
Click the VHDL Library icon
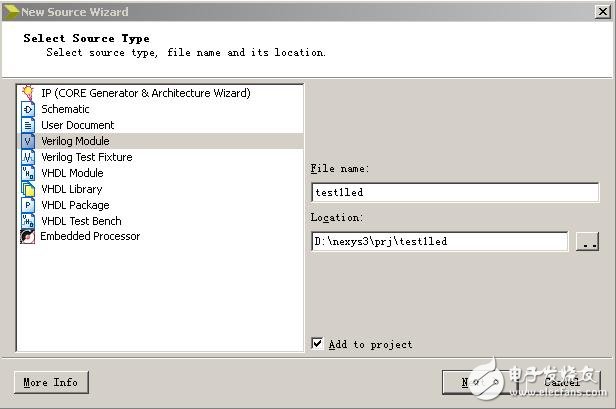[28, 189]
